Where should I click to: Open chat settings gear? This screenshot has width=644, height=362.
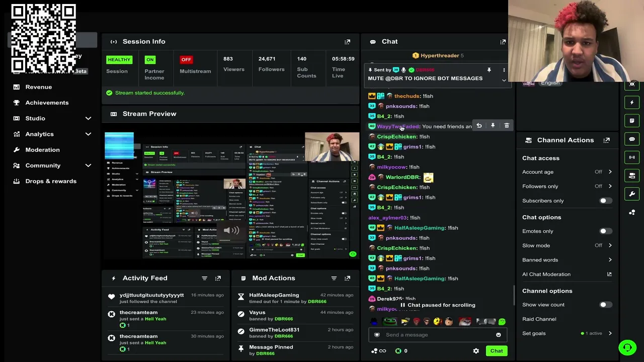pyautogui.click(x=476, y=351)
